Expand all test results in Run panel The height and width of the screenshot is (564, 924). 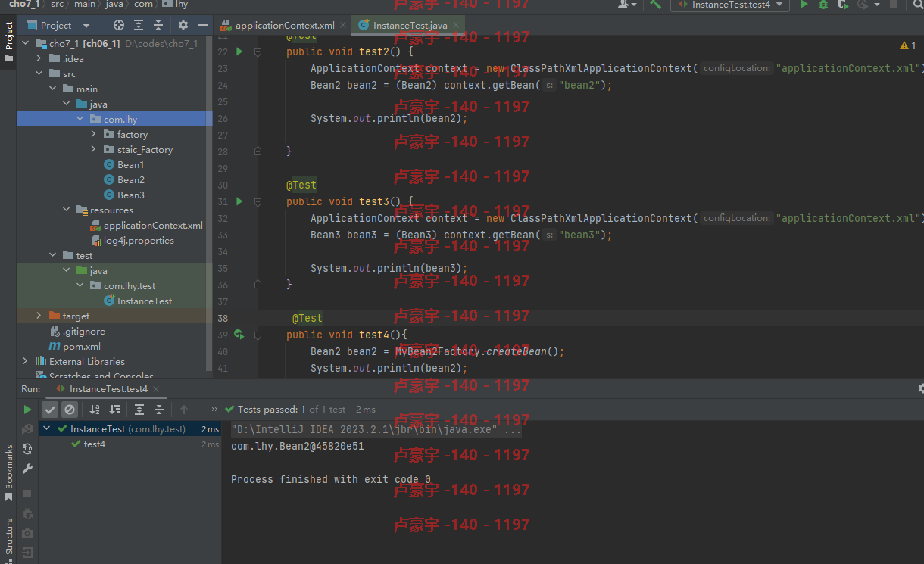click(x=139, y=410)
